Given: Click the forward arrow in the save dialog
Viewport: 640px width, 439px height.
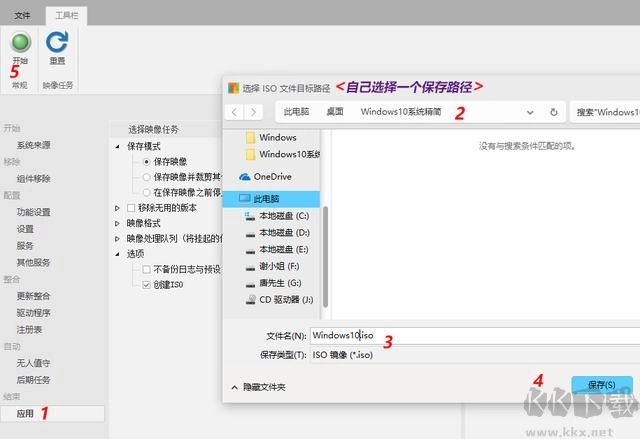Looking at the screenshot, I should (254, 112).
